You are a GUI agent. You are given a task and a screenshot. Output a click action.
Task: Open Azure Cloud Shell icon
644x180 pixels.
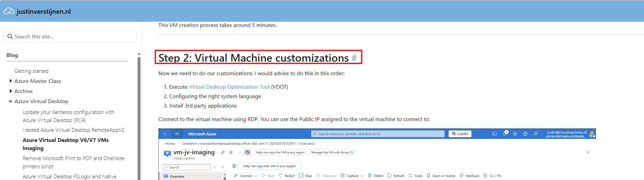click(x=494, y=134)
